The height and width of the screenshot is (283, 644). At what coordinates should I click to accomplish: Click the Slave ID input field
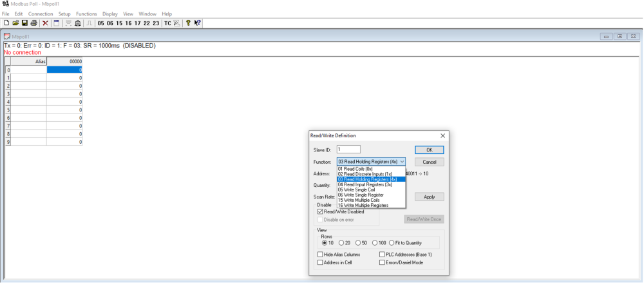point(348,150)
